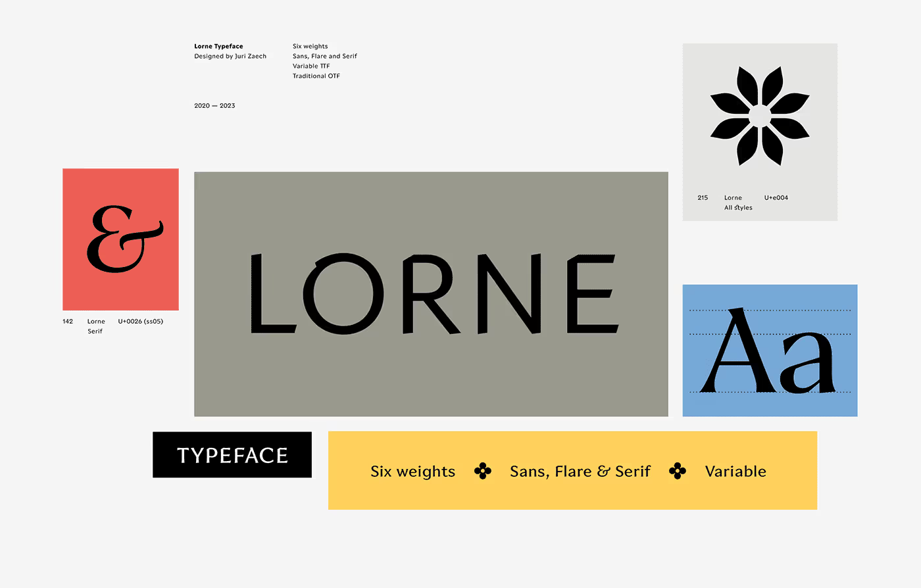Image resolution: width=921 pixels, height=588 pixels.
Task: Click the first flower ornament in the yellow banner
Action: tap(483, 471)
